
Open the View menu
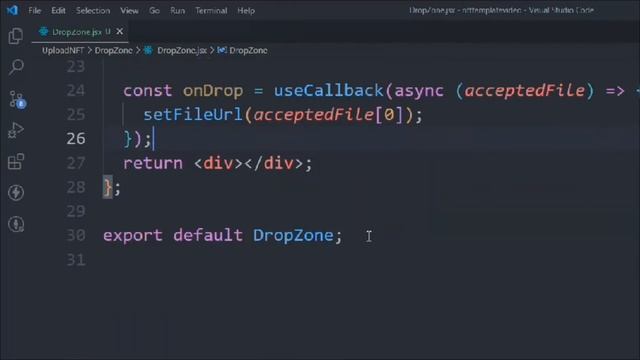coord(129,11)
